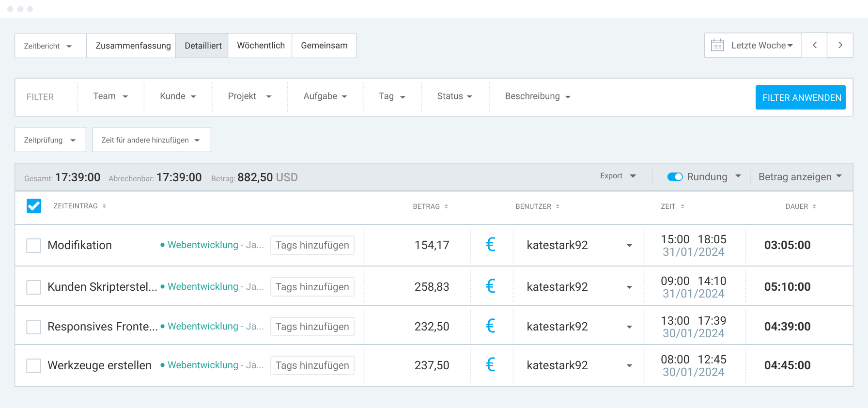Edit end time 14:10 in Kunden row
This screenshot has width=868, height=408.
click(x=712, y=281)
